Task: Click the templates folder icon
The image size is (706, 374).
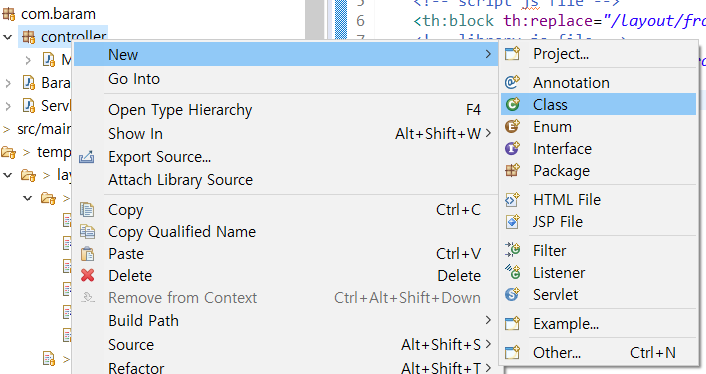Action: [x=9, y=152]
